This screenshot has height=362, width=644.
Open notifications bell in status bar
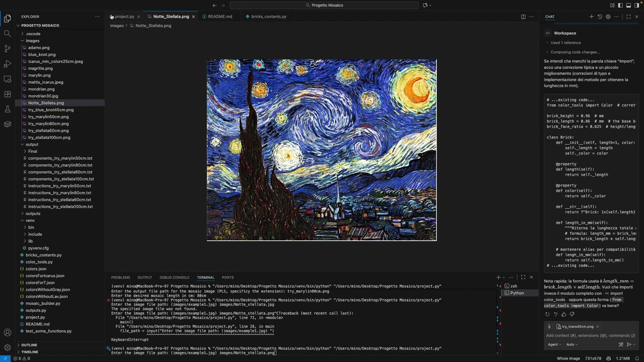pos(638,358)
